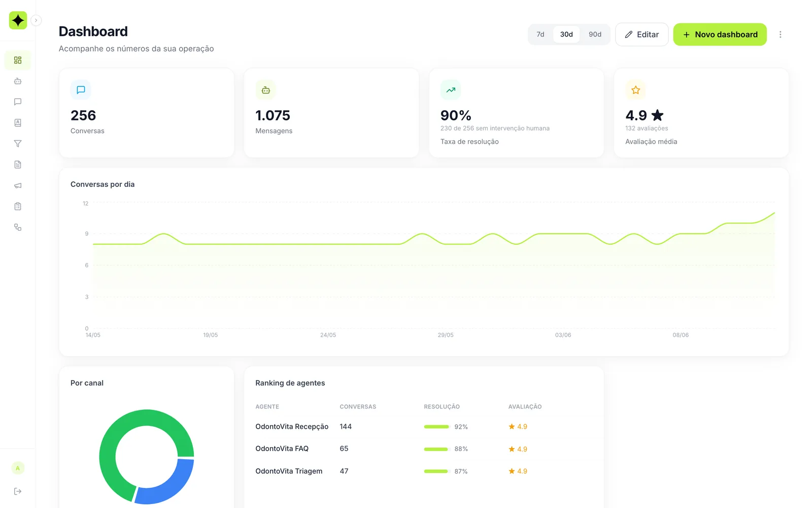Click the '144' conversations count

pos(346,427)
